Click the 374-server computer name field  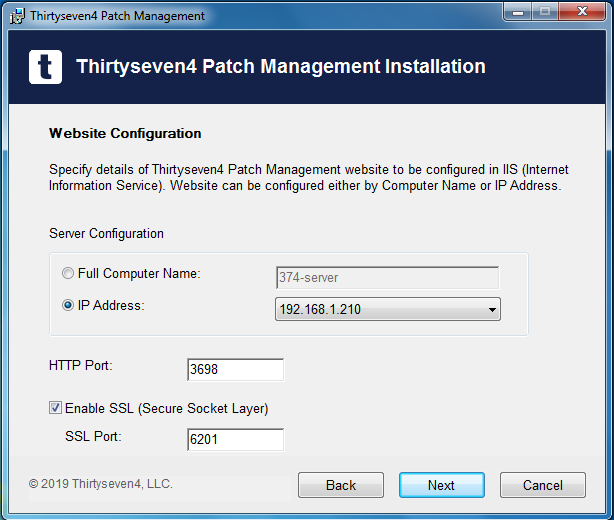point(388,278)
